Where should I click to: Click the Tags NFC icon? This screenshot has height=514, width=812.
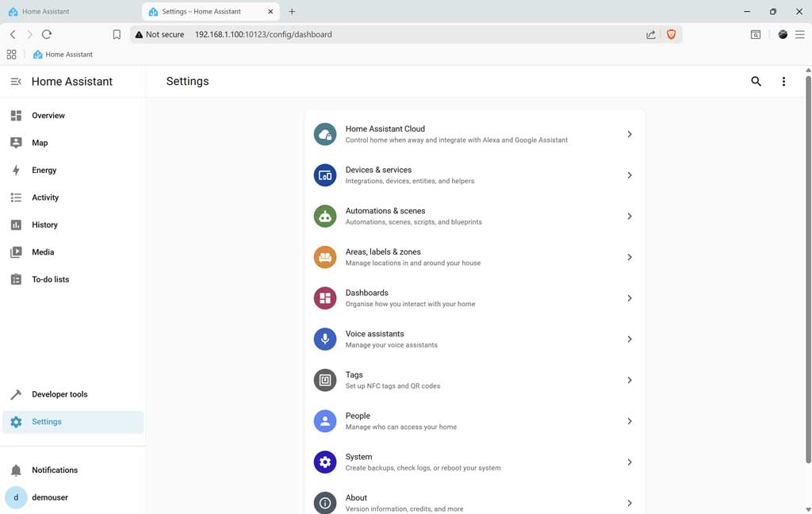325,380
